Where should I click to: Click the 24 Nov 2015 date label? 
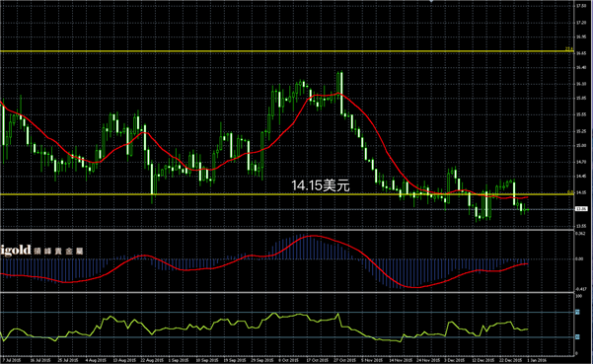click(x=427, y=361)
